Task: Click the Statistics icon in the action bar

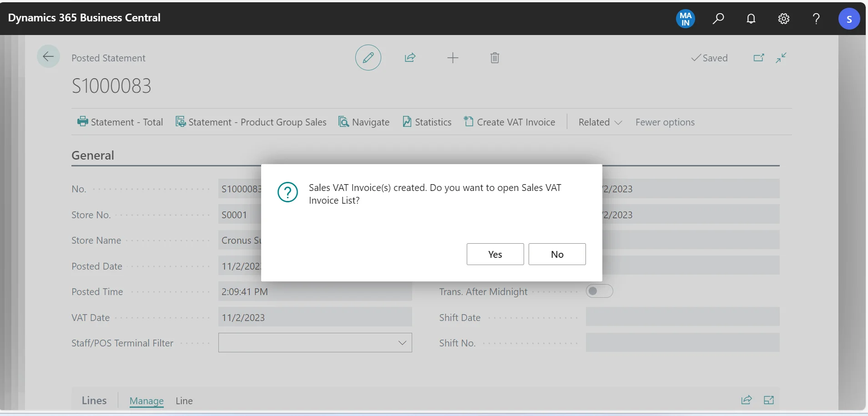Action: [407, 122]
